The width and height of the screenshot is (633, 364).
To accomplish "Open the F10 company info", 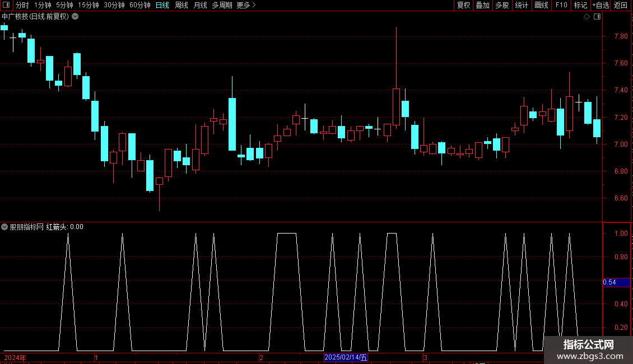I will click(561, 5).
